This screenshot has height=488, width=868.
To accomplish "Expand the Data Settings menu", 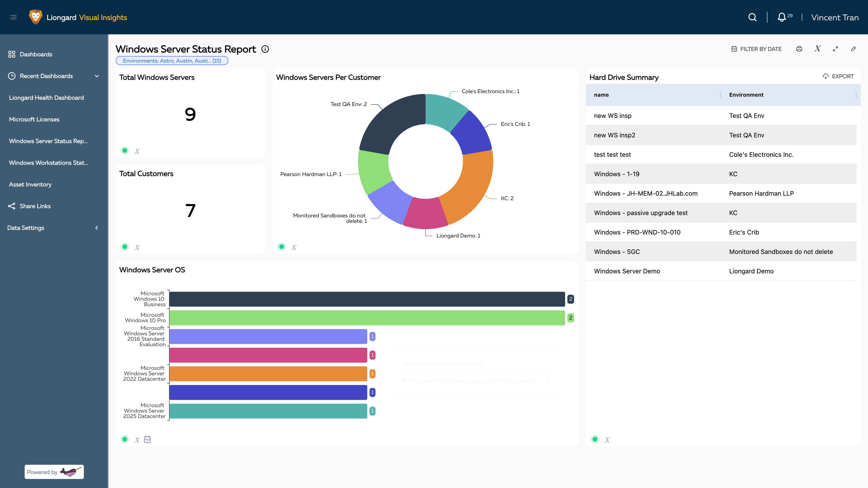I will [x=97, y=228].
